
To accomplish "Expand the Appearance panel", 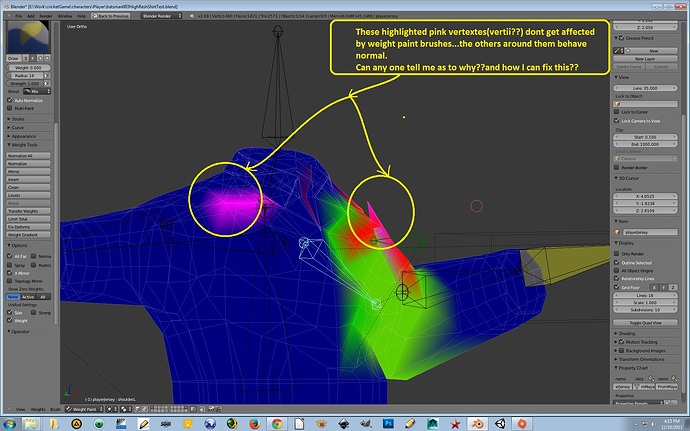I will click(x=21, y=136).
